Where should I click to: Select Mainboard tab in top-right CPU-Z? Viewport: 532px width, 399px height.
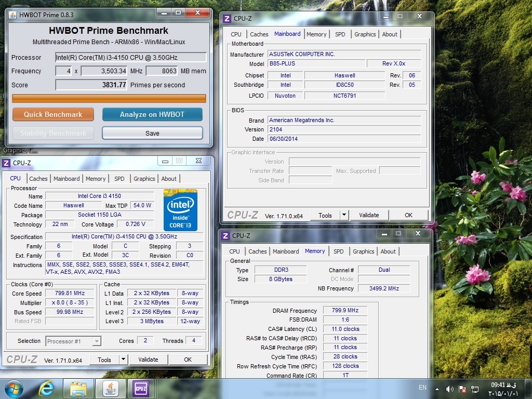point(287,34)
